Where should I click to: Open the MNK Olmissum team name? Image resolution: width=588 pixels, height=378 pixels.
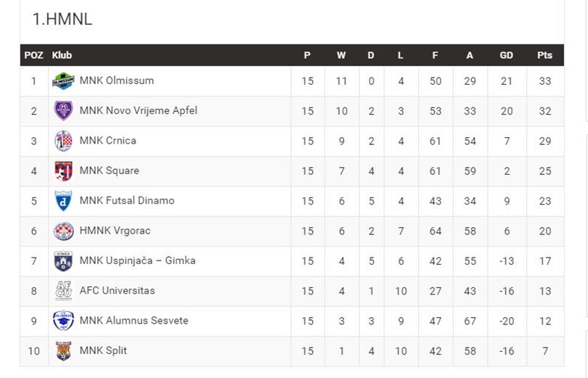click(x=117, y=81)
